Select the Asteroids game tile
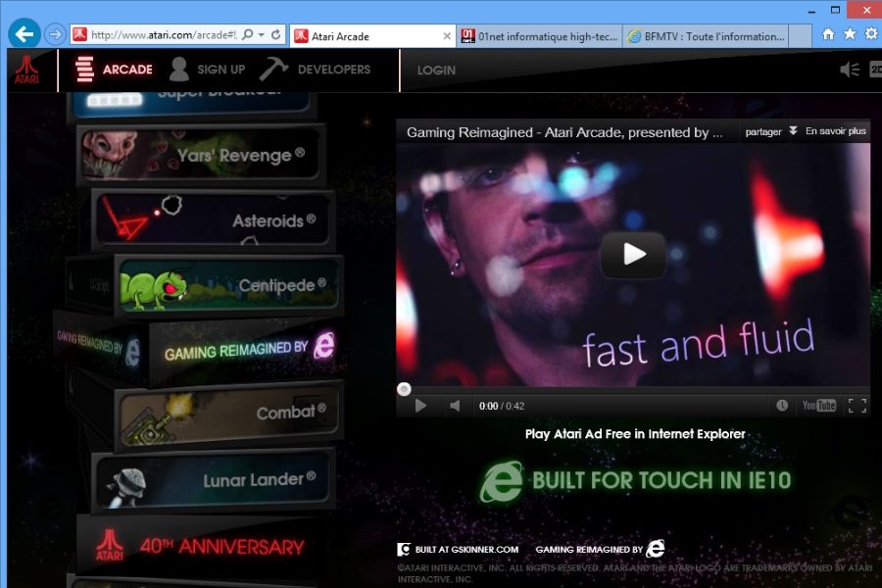882x588 pixels. coord(213,220)
